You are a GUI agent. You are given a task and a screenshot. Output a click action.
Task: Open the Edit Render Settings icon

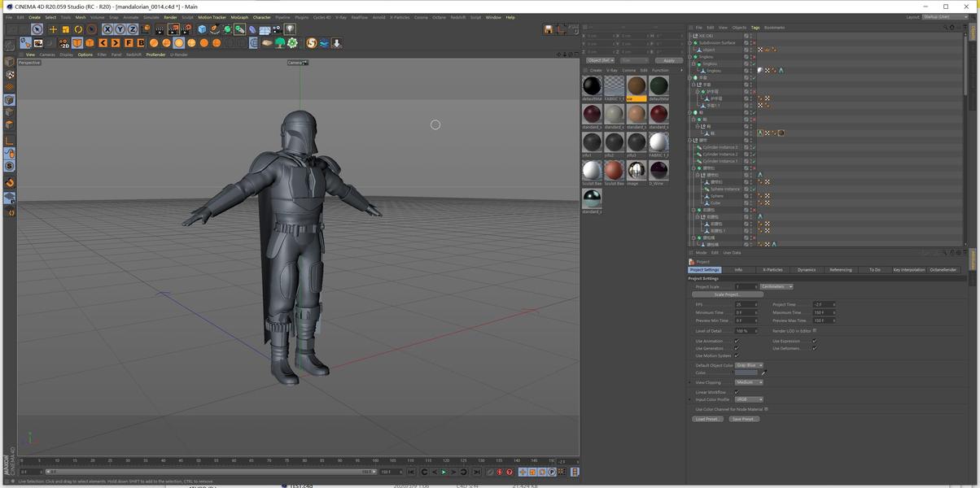[186, 29]
